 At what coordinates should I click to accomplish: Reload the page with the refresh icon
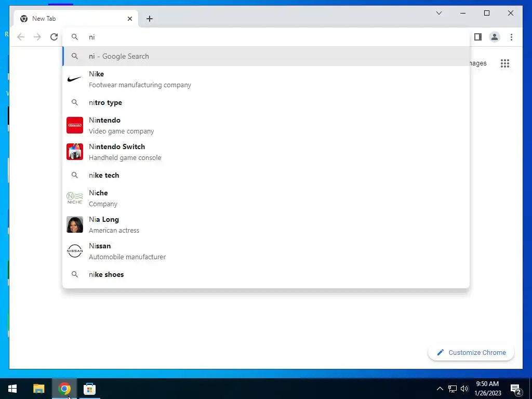54,37
